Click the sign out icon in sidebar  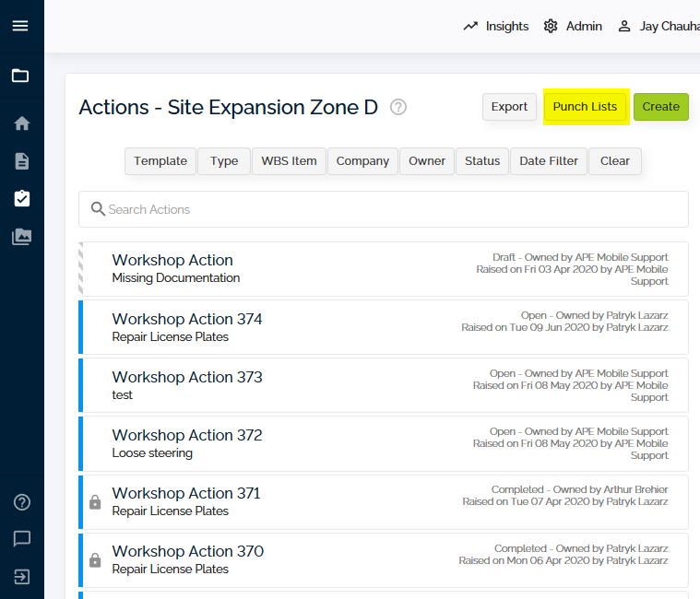click(22, 577)
